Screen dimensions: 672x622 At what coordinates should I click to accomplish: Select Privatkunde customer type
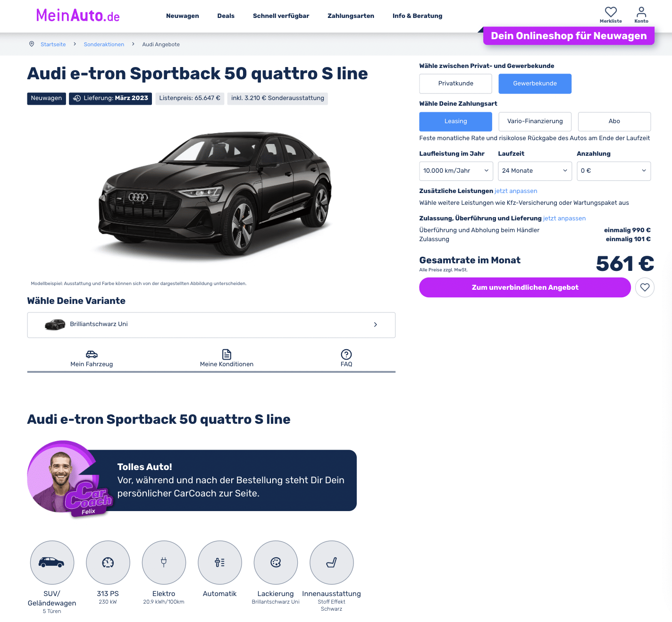(x=455, y=84)
